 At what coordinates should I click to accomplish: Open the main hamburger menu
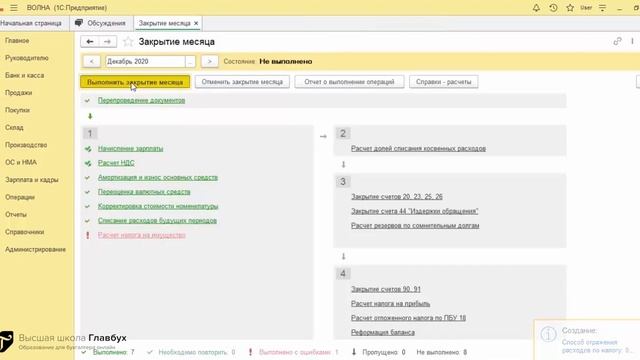14,8
